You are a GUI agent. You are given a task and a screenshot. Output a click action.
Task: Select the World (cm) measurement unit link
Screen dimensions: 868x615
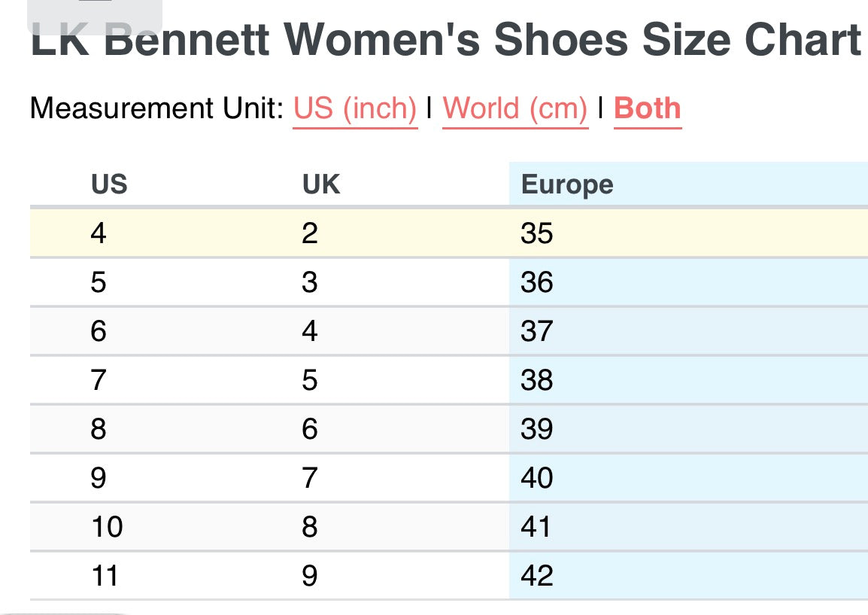coord(514,108)
